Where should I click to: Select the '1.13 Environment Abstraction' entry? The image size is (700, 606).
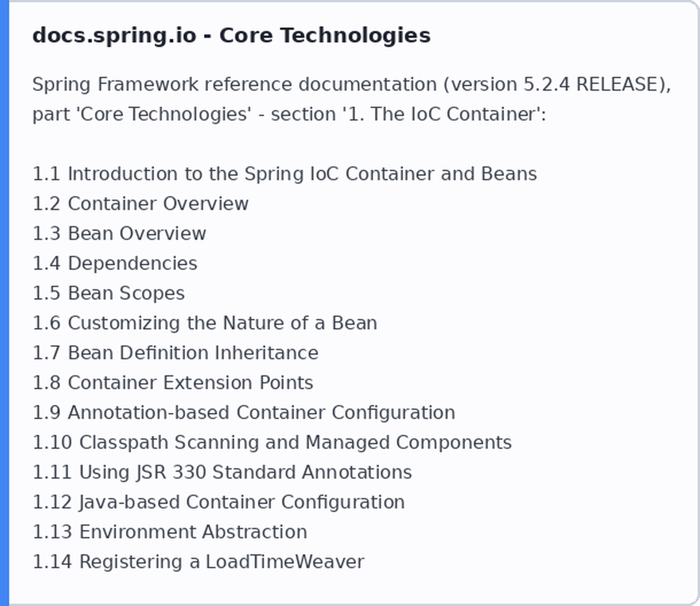(170, 532)
